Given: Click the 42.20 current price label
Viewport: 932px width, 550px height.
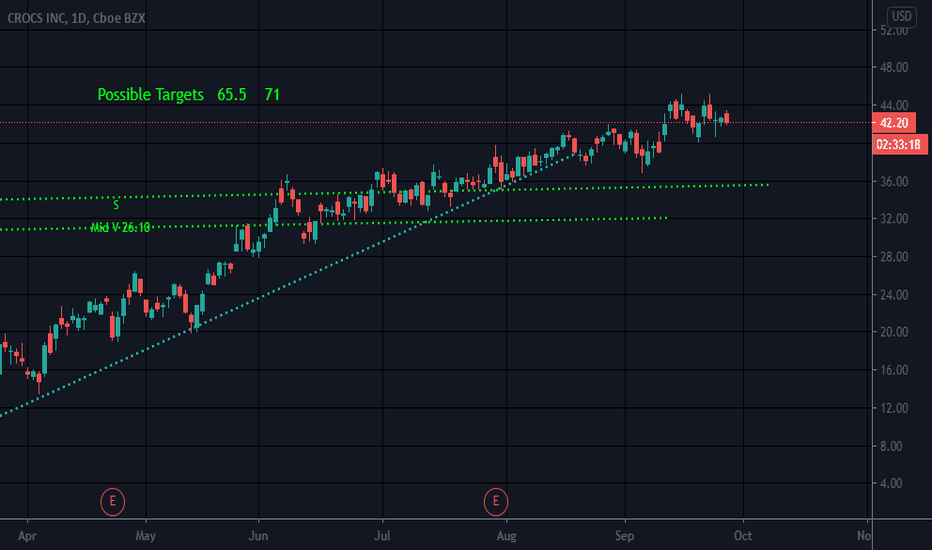Looking at the screenshot, I should click(x=894, y=123).
